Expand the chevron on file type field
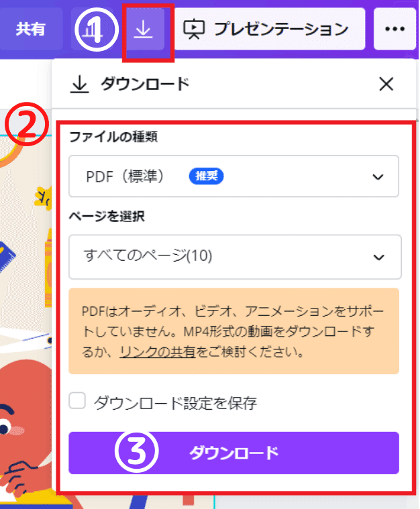Viewport: 420px width, 509px height. 378,177
